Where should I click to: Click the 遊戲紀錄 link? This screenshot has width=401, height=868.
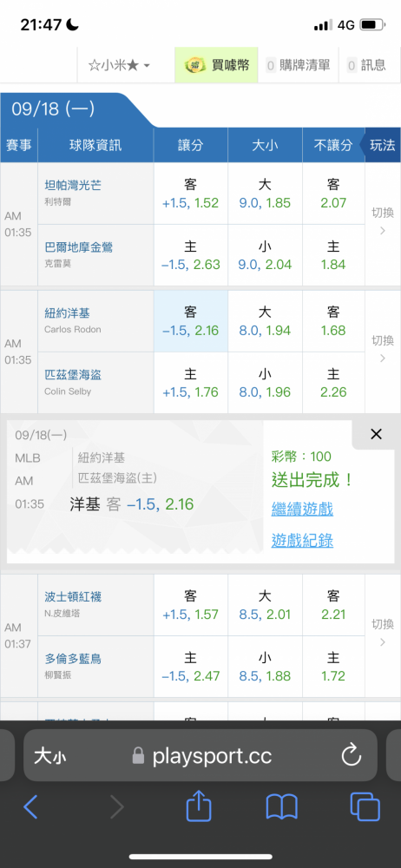tap(302, 540)
